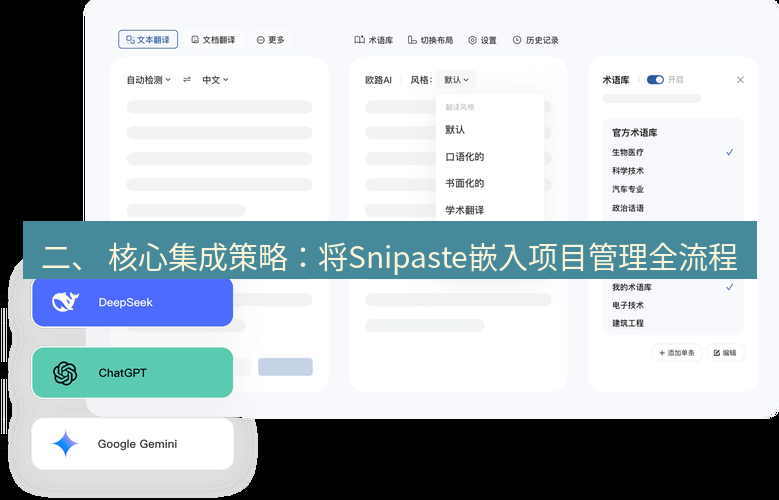Viewport: 779px width, 500px height.
Task: Open 设置 settings
Action: [482, 40]
